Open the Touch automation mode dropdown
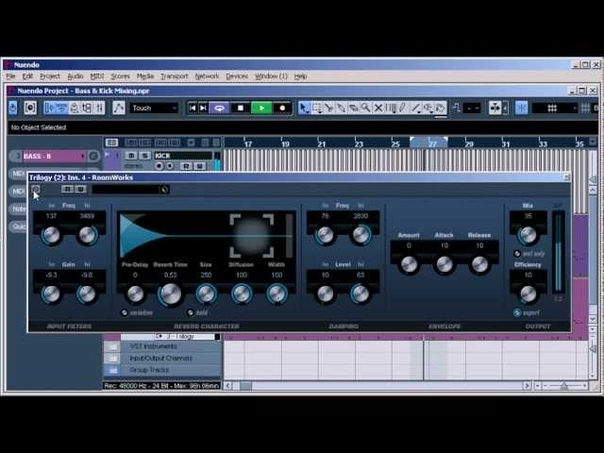 (x=154, y=108)
